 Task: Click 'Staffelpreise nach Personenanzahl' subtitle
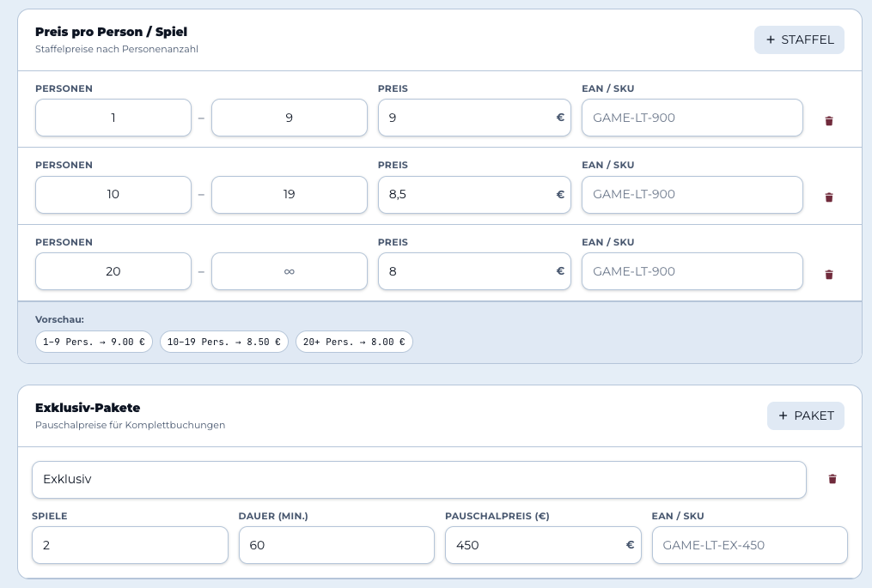(117, 49)
